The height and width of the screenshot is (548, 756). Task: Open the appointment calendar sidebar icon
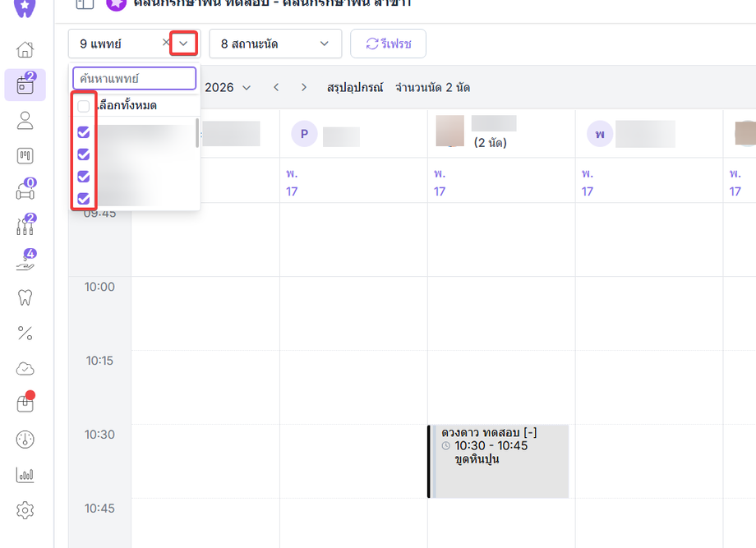25,85
